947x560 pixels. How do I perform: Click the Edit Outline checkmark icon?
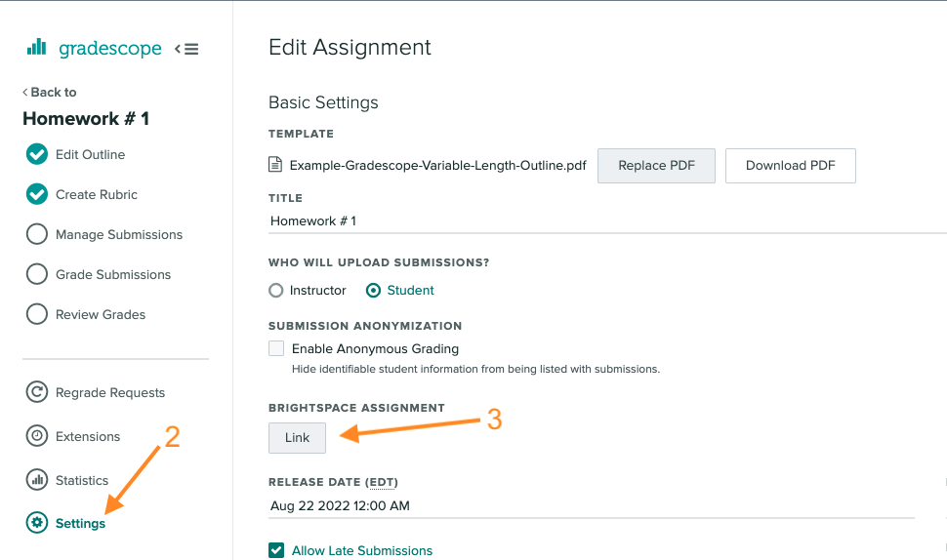point(37,154)
